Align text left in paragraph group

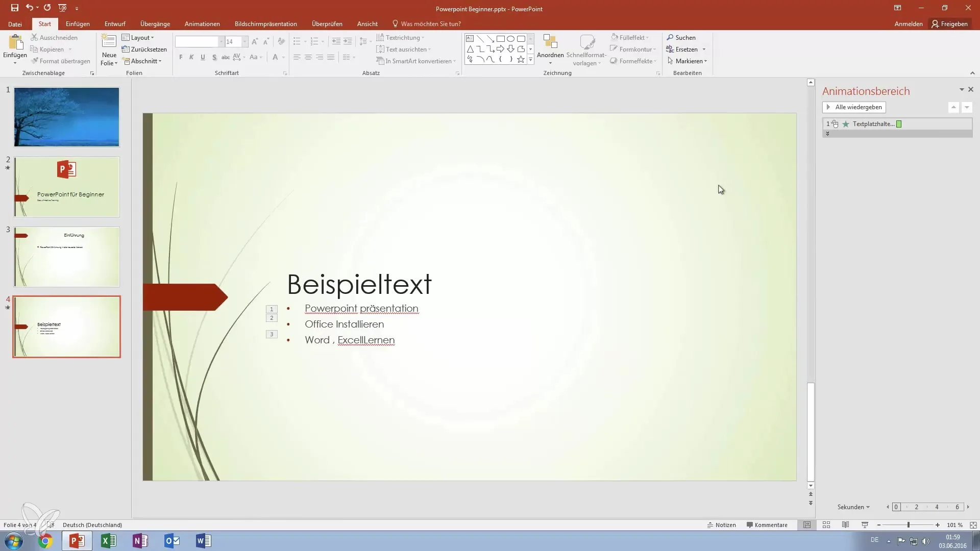297,57
